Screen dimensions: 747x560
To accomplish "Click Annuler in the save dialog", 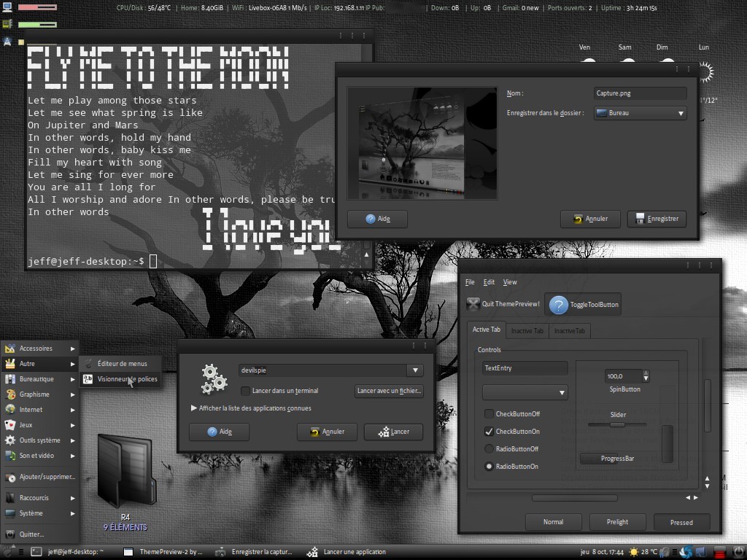I will click(x=590, y=219).
